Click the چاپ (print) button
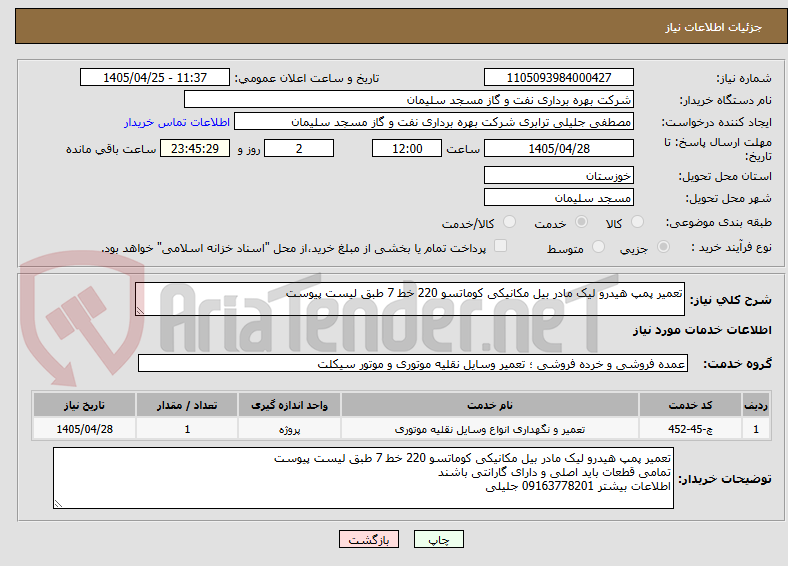The width and height of the screenshot is (788, 566). coord(438,539)
